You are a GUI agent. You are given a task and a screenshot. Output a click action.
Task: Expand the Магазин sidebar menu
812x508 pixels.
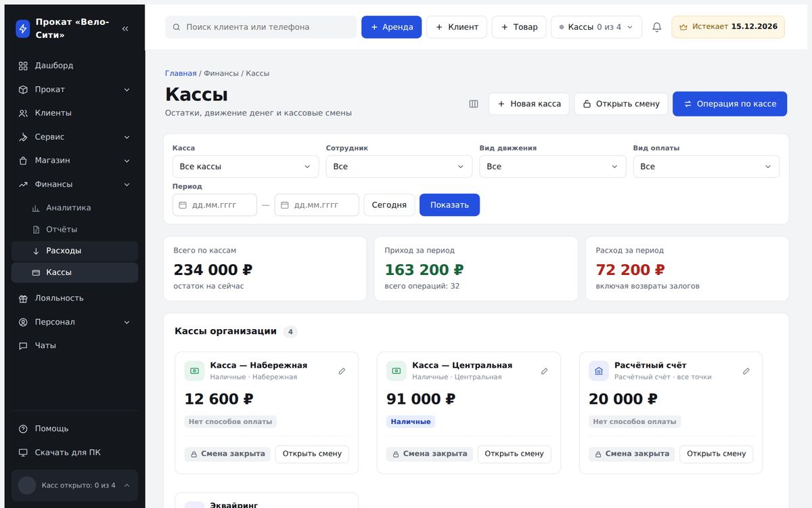(74, 161)
